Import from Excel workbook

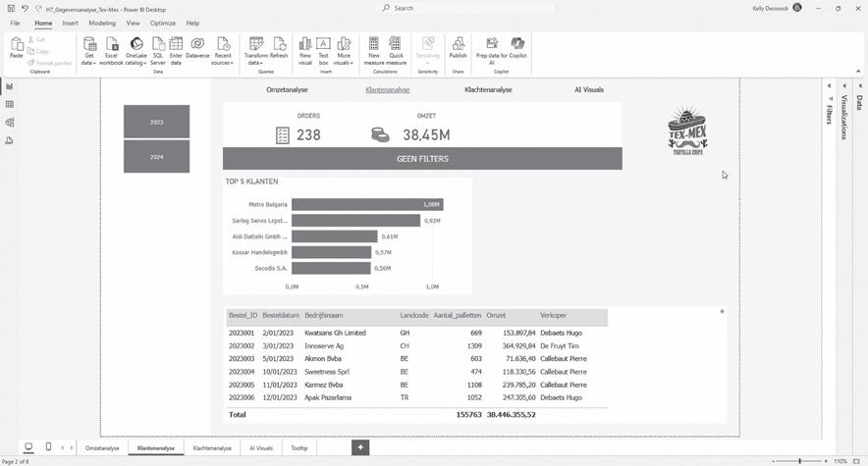(111, 51)
